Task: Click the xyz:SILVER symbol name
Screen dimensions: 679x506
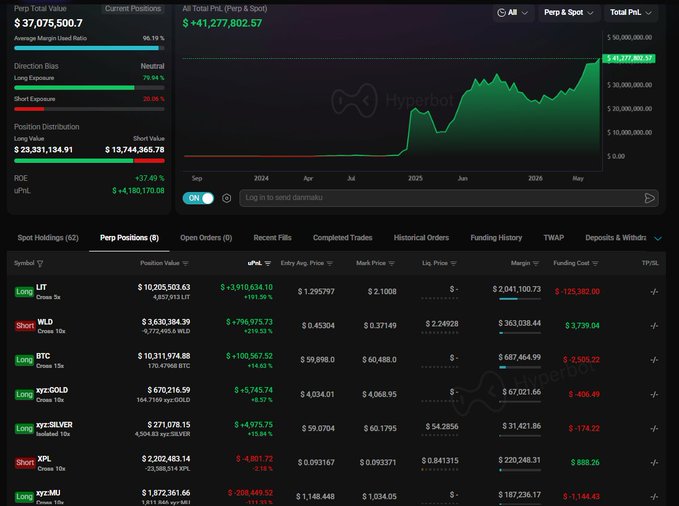Action: (x=54, y=425)
